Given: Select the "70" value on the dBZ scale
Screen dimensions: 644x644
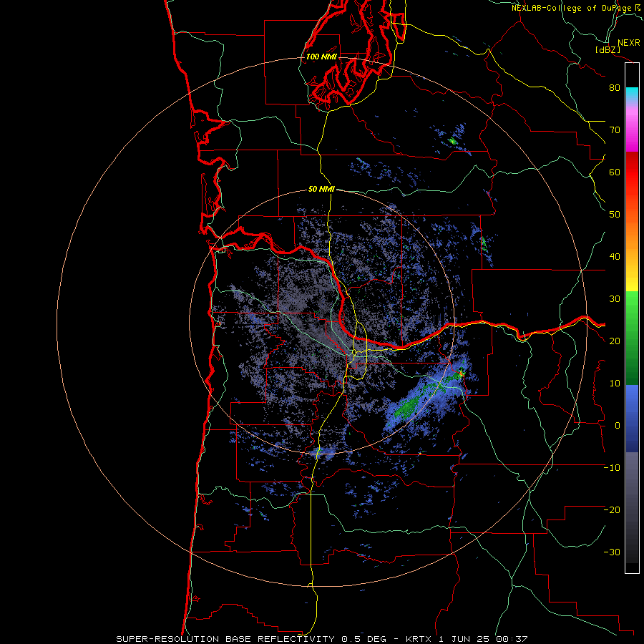Looking at the screenshot, I should [x=615, y=130].
